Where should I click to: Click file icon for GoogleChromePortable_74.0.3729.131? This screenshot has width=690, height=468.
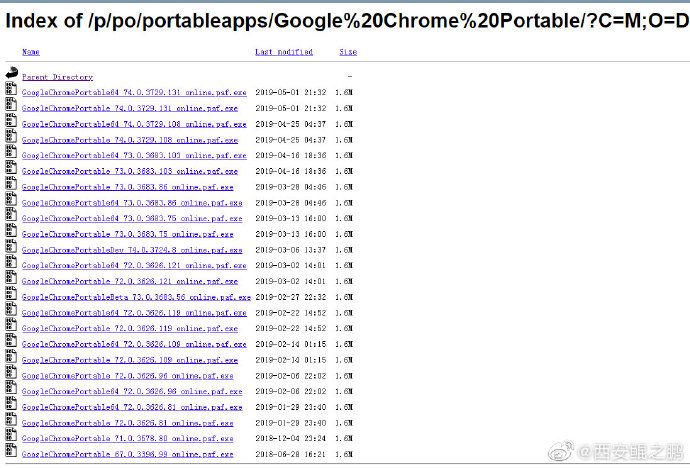[11, 104]
